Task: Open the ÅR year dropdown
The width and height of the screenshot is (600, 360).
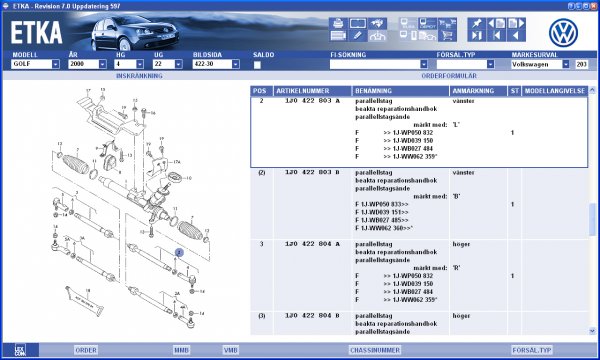Action: tap(103, 64)
